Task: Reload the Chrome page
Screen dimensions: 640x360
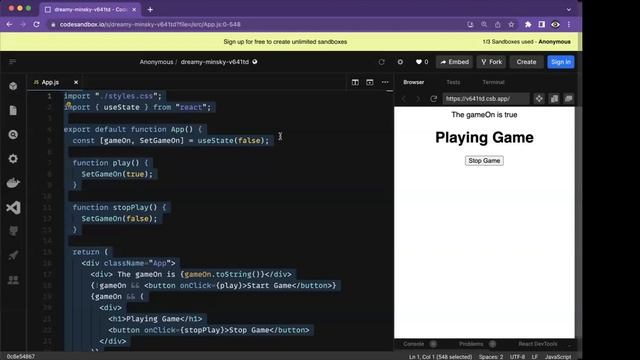Action: click(36, 24)
